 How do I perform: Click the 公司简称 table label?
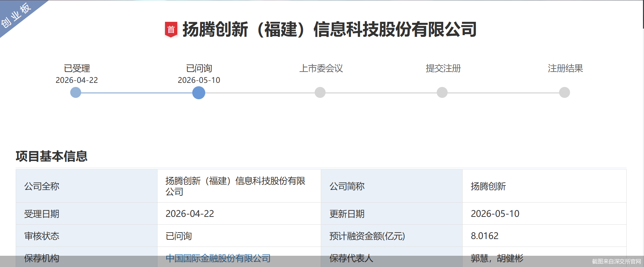point(347,186)
